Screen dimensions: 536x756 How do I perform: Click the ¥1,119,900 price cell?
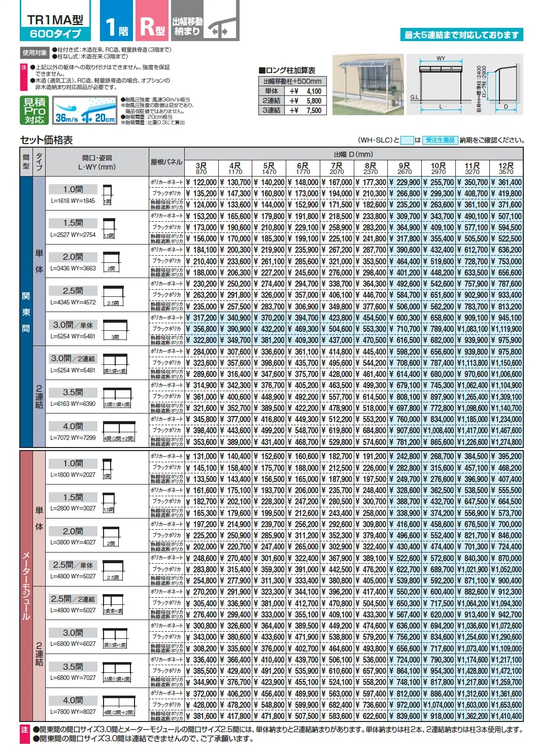pos(506,329)
